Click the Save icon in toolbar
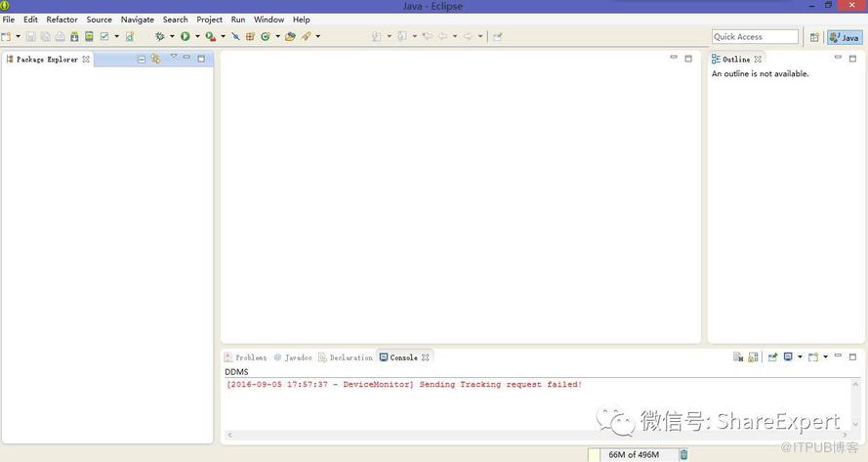Viewport: 868px width, 462px height. click(31, 36)
